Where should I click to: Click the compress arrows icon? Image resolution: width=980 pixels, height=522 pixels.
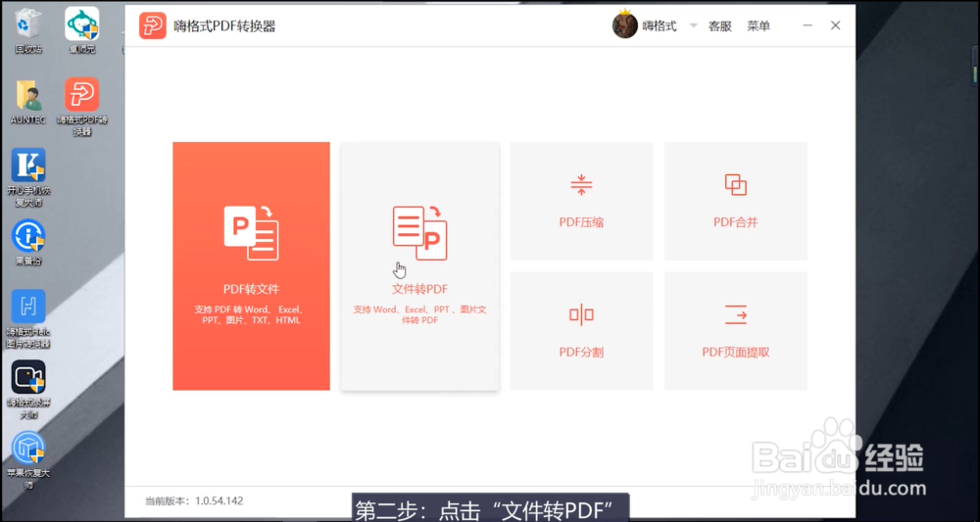(581, 185)
